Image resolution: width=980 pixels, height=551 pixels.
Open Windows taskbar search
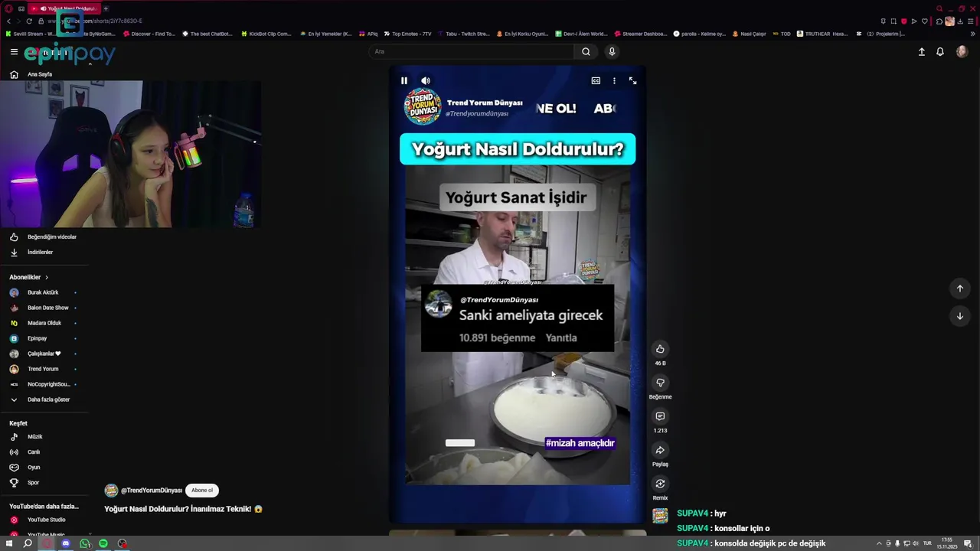tap(28, 543)
